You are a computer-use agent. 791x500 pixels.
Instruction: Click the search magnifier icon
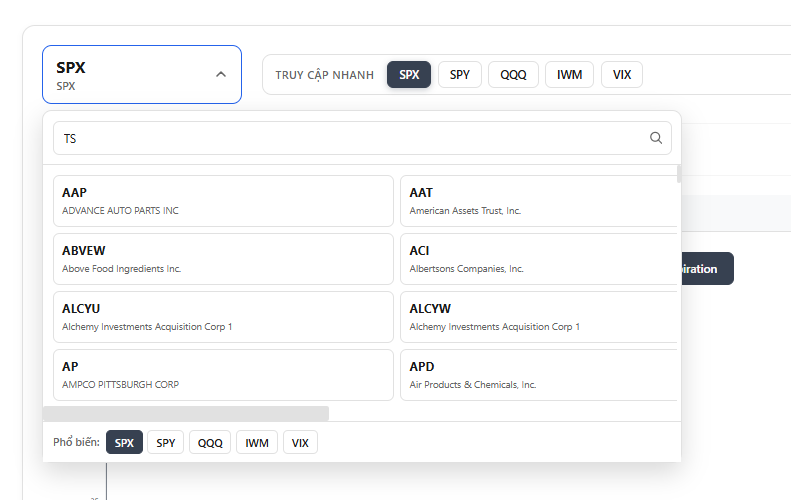[656, 138]
